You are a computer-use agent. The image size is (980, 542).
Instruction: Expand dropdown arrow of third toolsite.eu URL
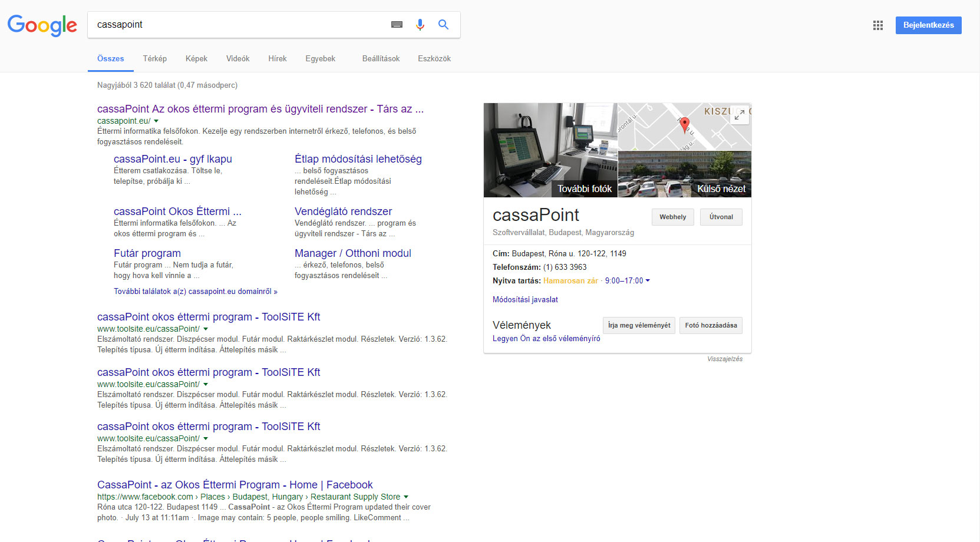(x=206, y=439)
